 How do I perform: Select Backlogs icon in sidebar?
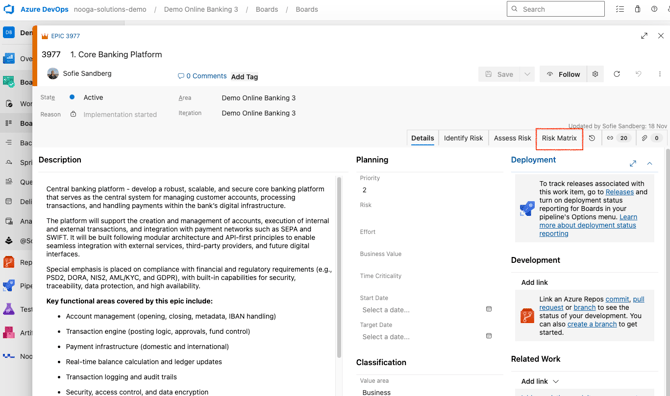pyautogui.click(x=9, y=143)
